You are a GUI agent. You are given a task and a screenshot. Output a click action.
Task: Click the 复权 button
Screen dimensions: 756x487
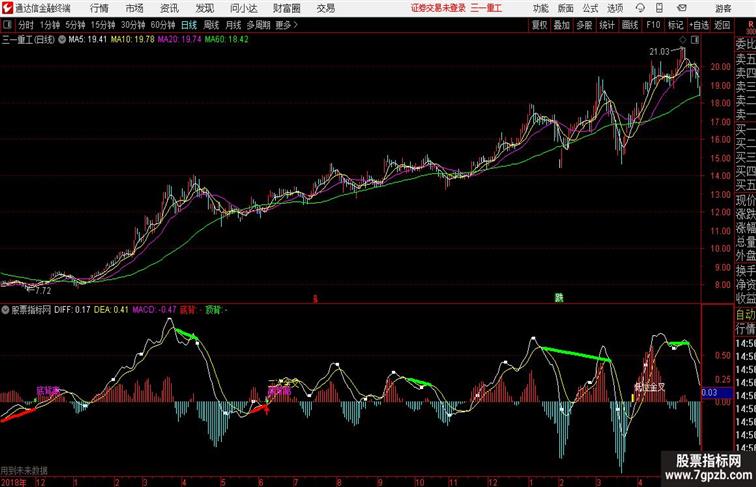[x=539, y=25]
